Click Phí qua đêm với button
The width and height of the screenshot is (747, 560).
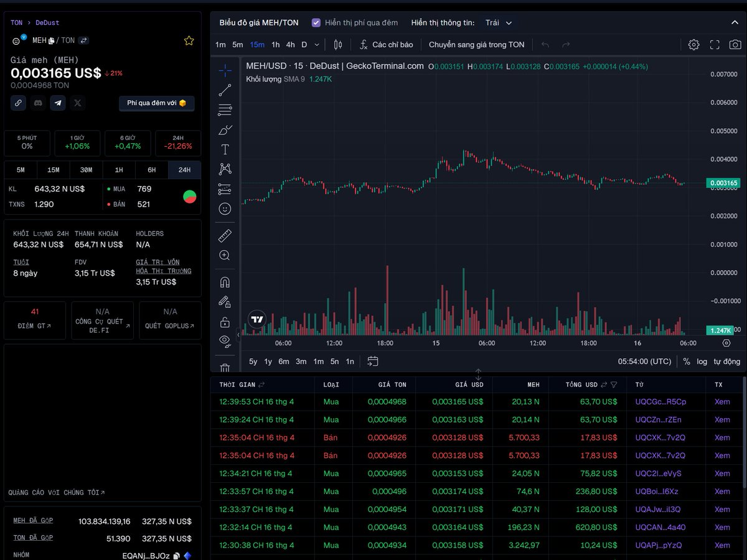pyautogui.click(x=157, y=103)
